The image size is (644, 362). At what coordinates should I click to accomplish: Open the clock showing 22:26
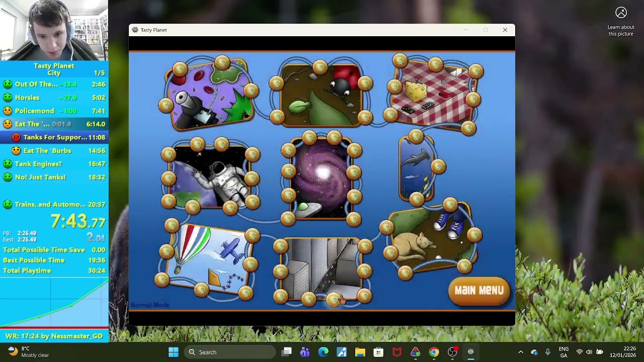point(624,352)
